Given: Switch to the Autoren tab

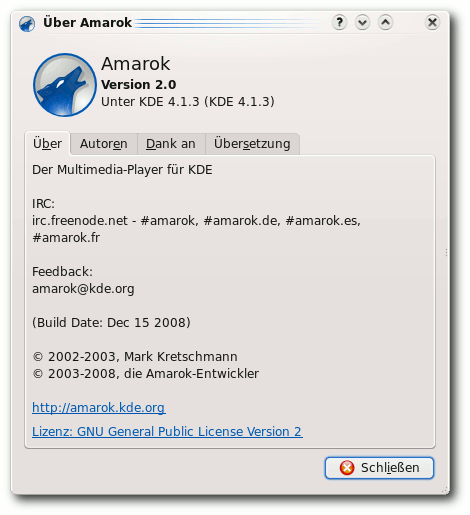Looking at the screenshot, I should 104,144.
